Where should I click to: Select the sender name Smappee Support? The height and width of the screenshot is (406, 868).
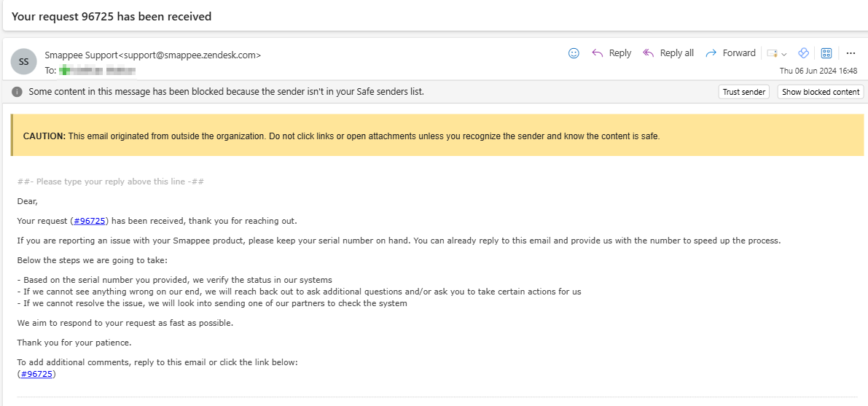click(x=82, y=55)
